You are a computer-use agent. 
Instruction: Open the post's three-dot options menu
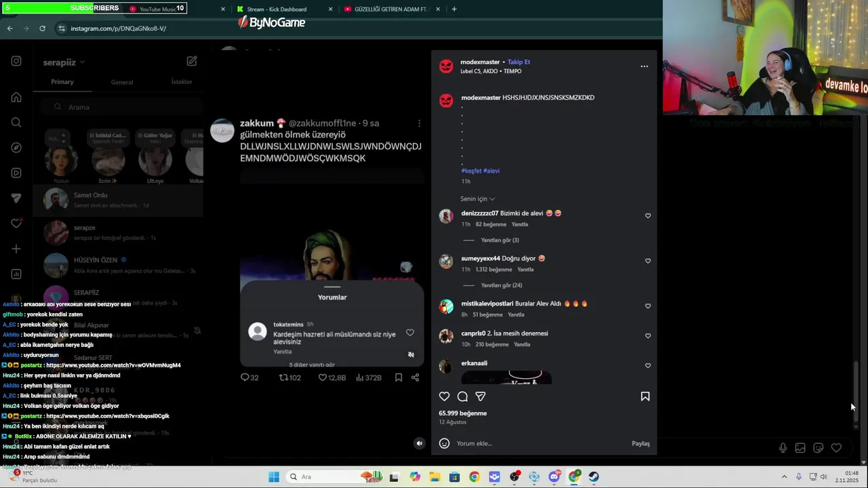tap(644, 66)
